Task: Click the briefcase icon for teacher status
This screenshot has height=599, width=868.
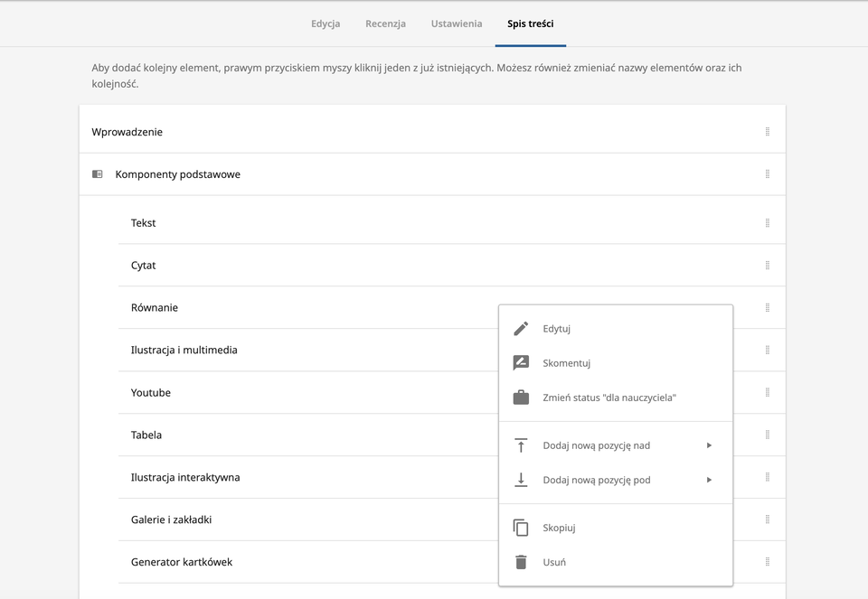Action: 521,398
